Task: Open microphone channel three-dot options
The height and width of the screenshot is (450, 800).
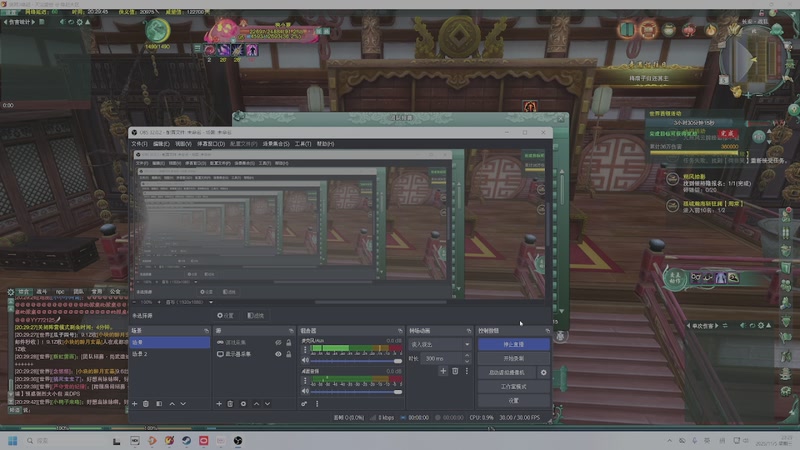Action: pos(305,350)
